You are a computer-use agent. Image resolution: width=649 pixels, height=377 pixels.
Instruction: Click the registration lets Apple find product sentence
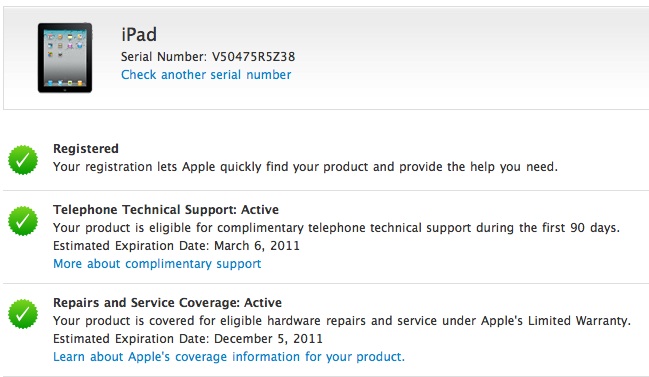tap(305, 167)
